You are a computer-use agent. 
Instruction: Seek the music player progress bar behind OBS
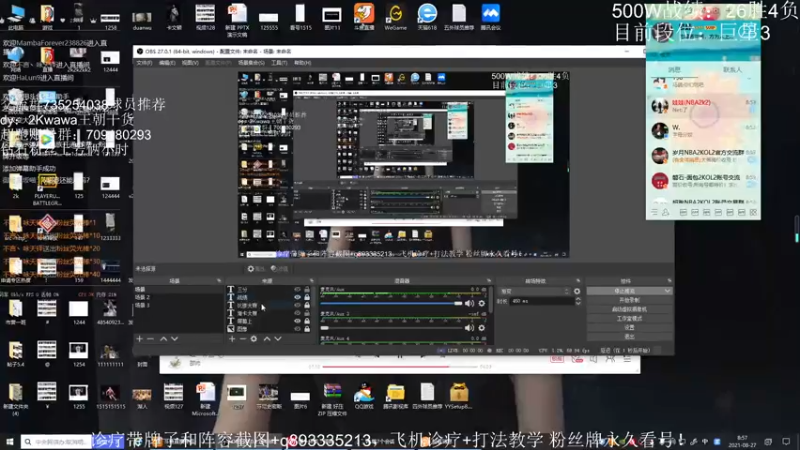(x=400, y=367)
